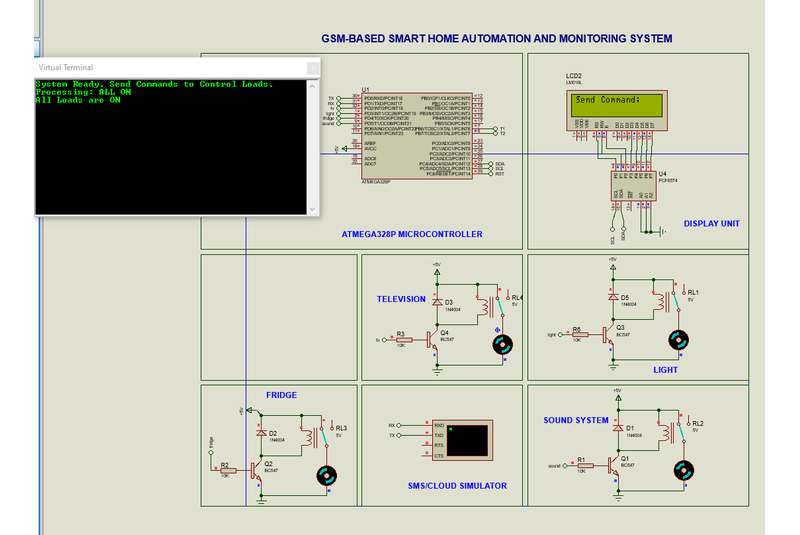Select diode D2 in the Fridge circuit
800x535 pixels.
click(x=261, y=433)
